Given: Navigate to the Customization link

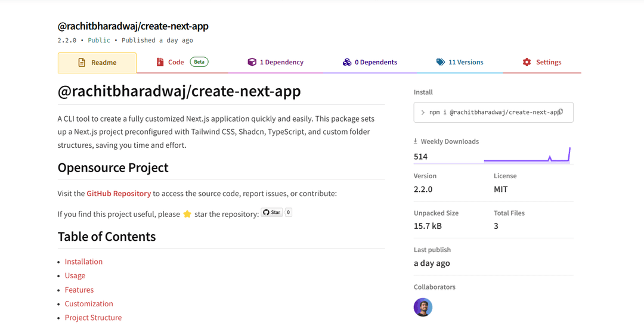Looking at the screenshot, I should pos(89,303).
